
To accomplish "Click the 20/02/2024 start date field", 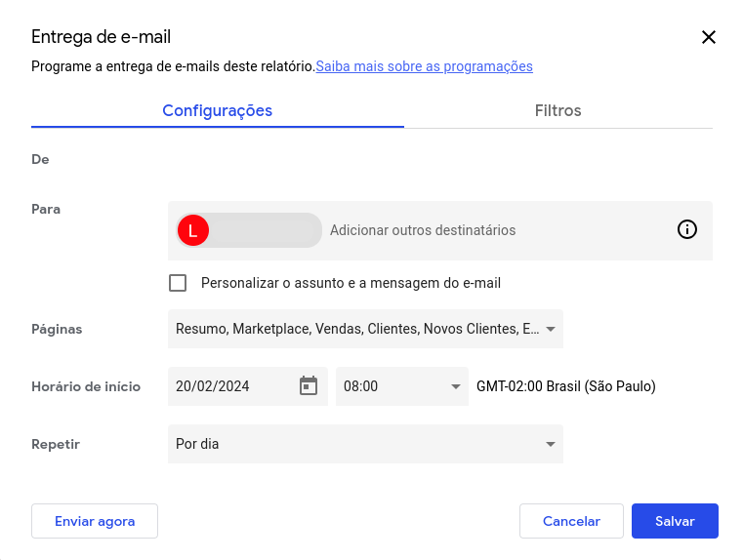I will tap(229, 386).
